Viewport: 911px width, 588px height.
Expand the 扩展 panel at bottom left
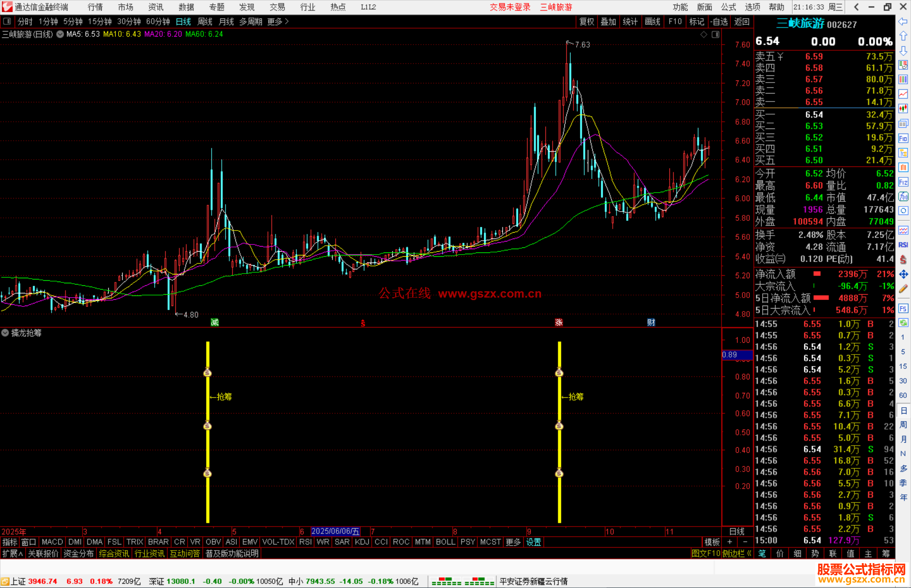pos(12,553)
